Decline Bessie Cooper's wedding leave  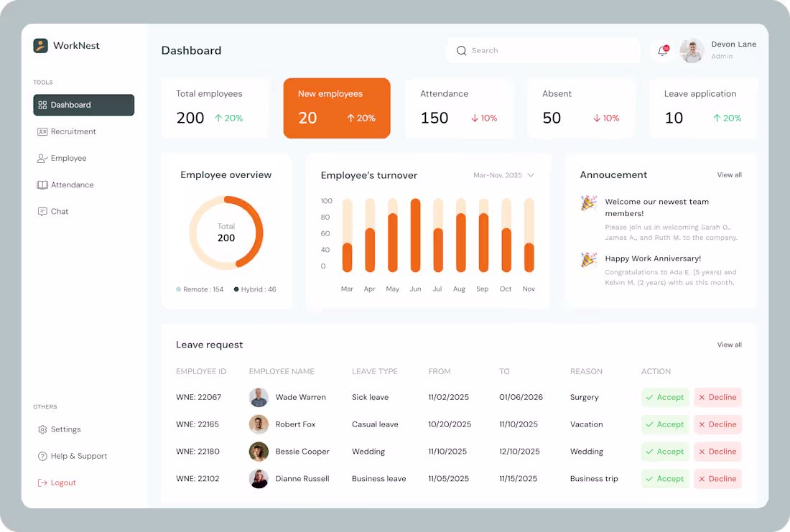coord(717,452)
